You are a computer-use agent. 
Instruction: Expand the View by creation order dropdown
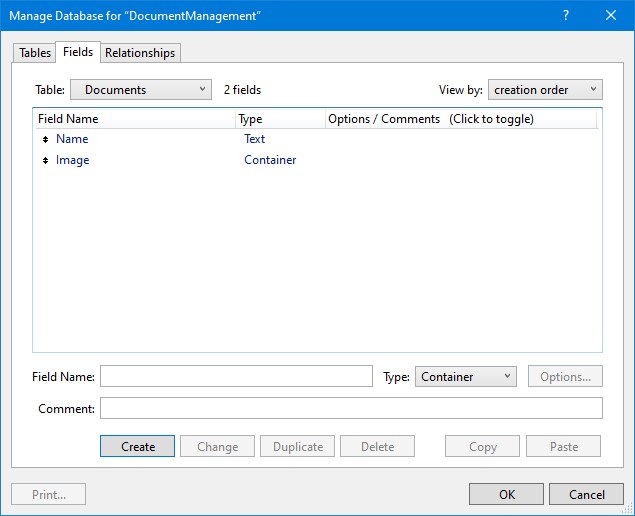click(x=546, y=90)
